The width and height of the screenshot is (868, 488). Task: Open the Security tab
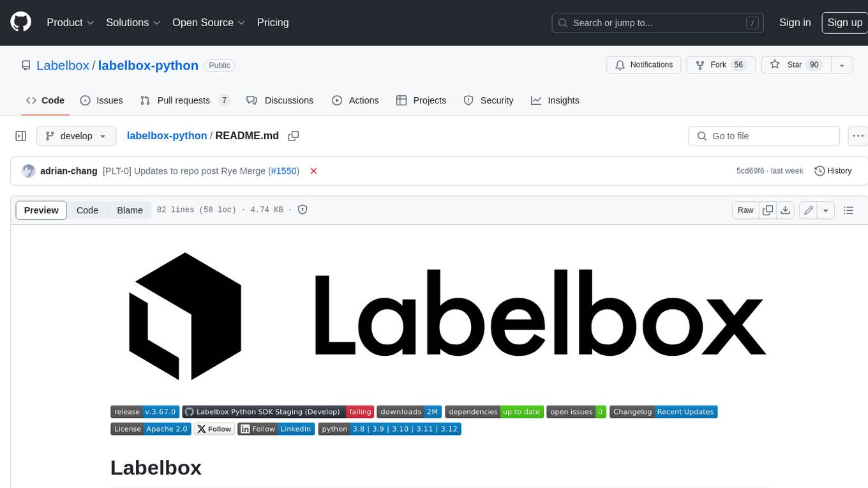(489, 100)
